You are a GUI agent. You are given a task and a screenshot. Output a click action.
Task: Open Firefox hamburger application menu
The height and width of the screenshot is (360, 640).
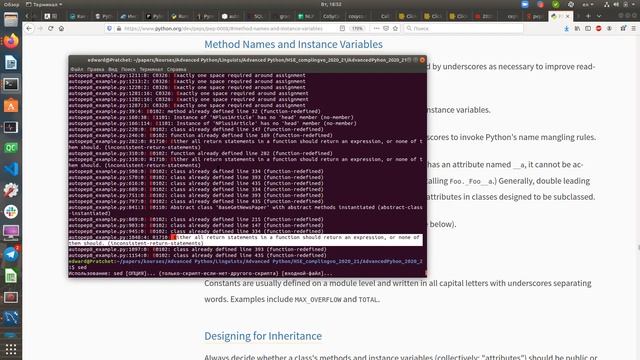click(633, 29)
